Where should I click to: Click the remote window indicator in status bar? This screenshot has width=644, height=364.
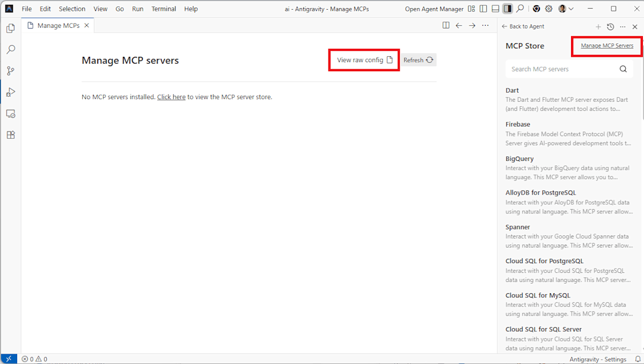tap(9, 359)
